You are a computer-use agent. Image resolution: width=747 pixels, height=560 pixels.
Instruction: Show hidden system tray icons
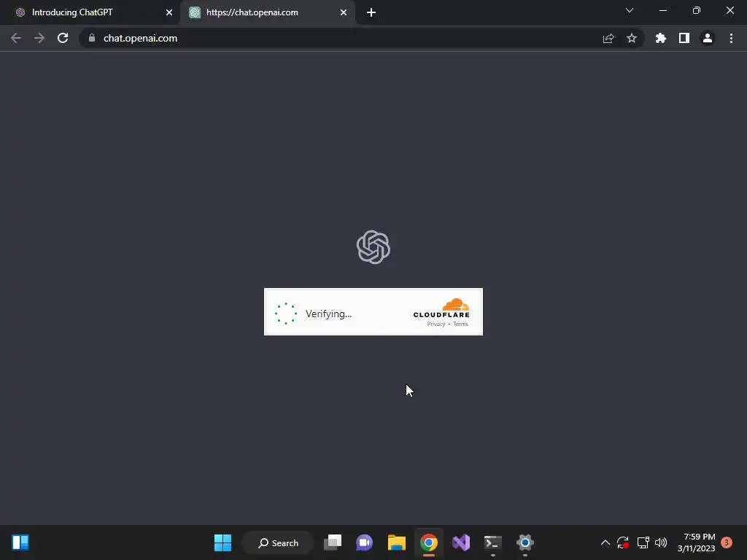tap(605, 542)
